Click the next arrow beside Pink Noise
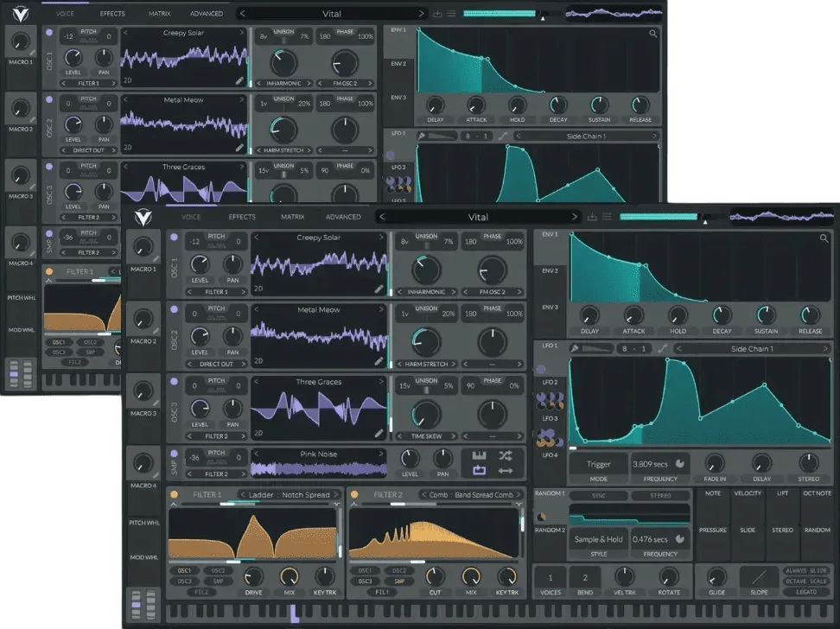 (381, 454)
